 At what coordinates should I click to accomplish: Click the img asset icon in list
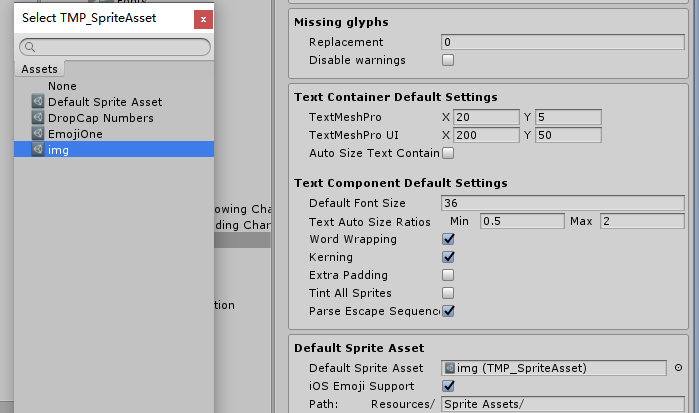(38, 149)
